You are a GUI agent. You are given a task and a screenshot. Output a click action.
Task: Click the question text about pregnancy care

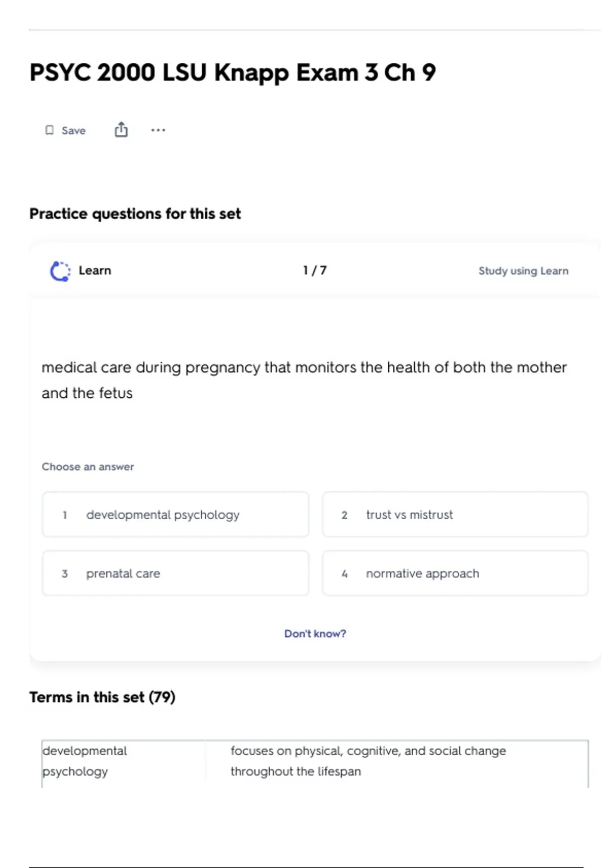[x=304, y=380]
